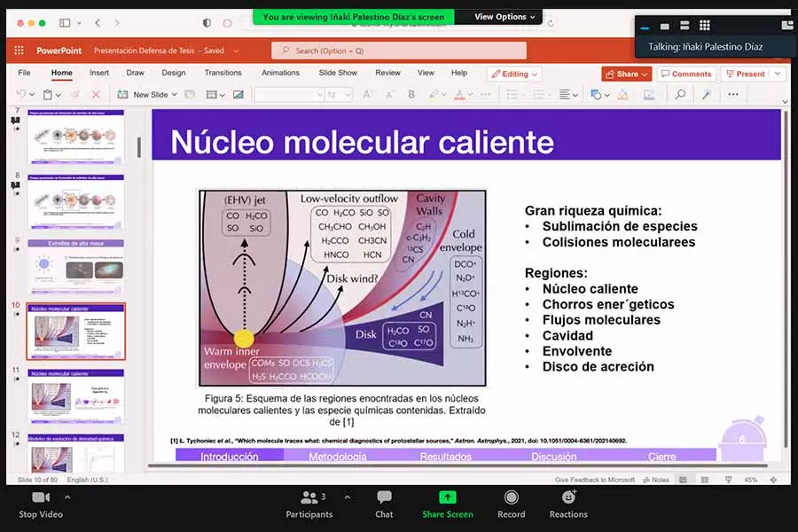Click the Undo icon in ribbon

[21, 94]
